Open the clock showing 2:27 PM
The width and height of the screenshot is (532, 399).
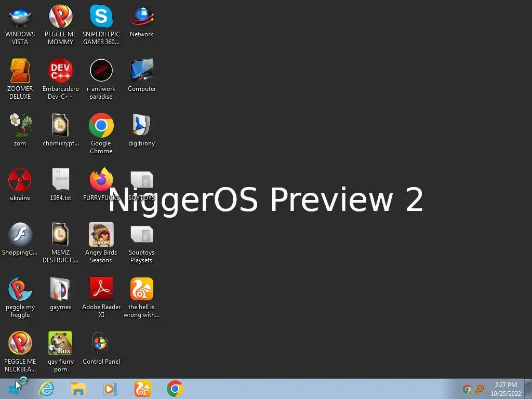click(506, 389)
